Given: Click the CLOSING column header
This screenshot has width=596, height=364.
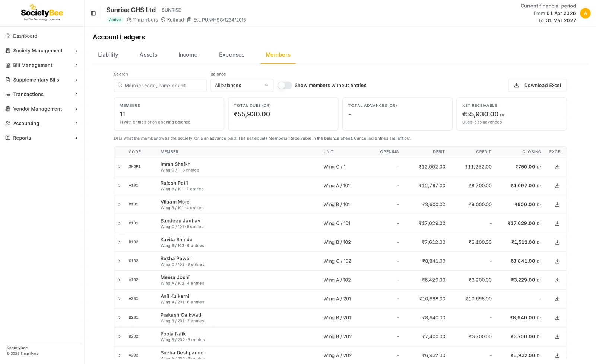Looking at the screenshot, I should (x=532, y=152).
